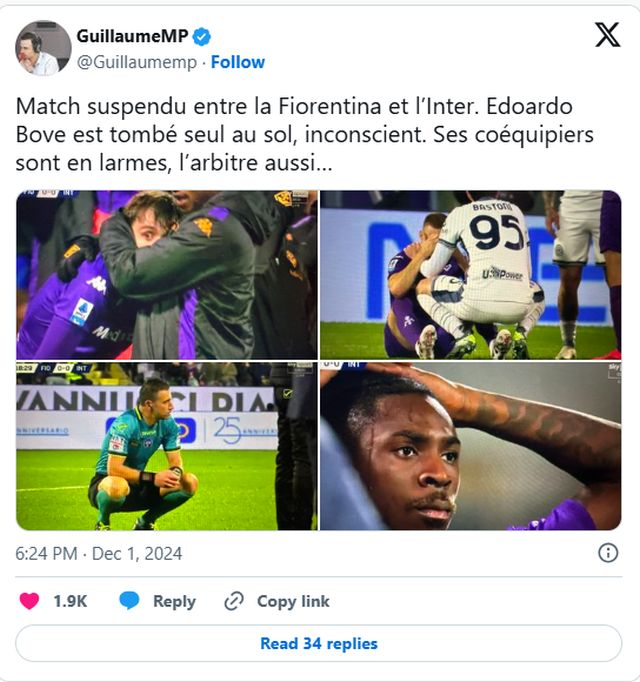Click the heart like icon

point(30,601)
